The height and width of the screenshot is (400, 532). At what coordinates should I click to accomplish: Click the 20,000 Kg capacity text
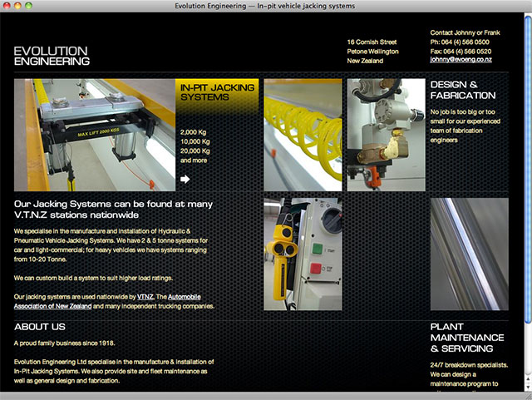click(195, 151)
